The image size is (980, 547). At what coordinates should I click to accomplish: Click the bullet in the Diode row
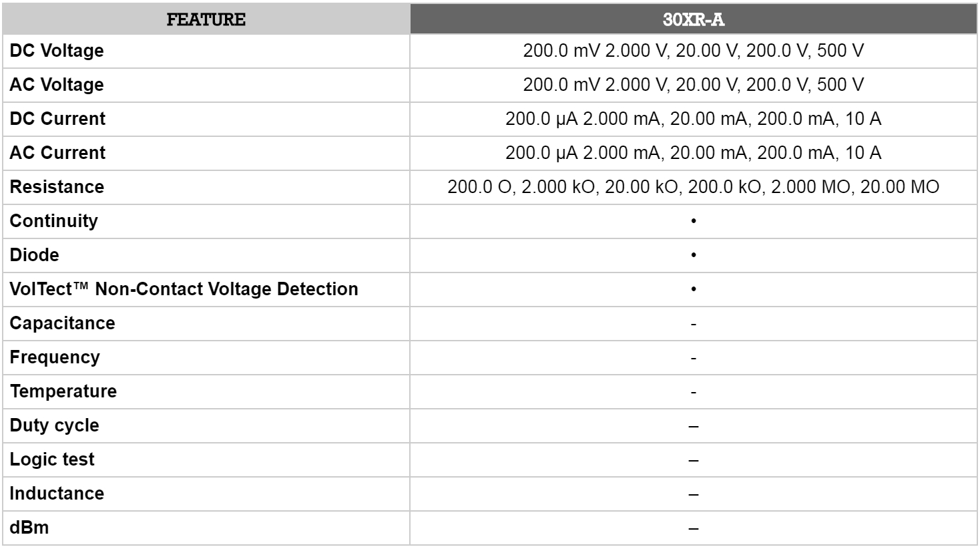pyautogui.click(x=694, y=255)
